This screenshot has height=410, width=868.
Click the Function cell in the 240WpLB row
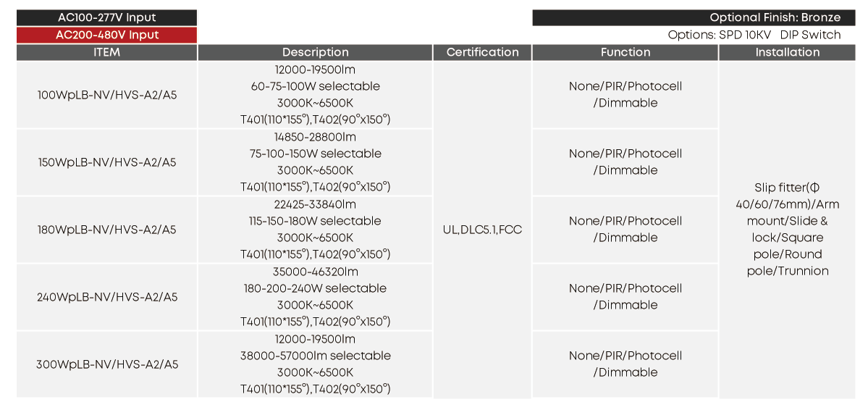(x=625, y=296)
